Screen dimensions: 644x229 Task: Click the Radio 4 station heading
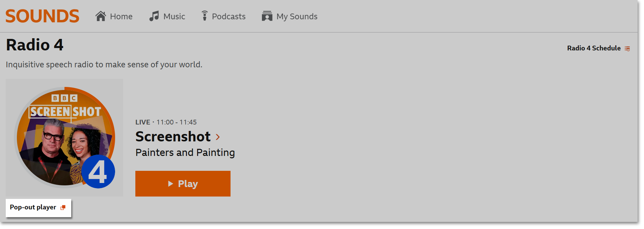pos(34,45)
